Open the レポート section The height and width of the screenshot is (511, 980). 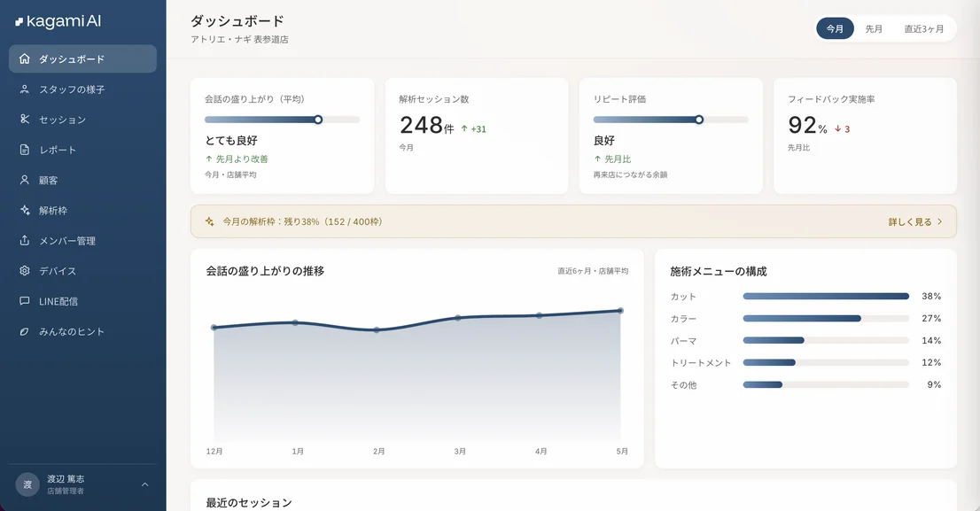tap(82, 150)
